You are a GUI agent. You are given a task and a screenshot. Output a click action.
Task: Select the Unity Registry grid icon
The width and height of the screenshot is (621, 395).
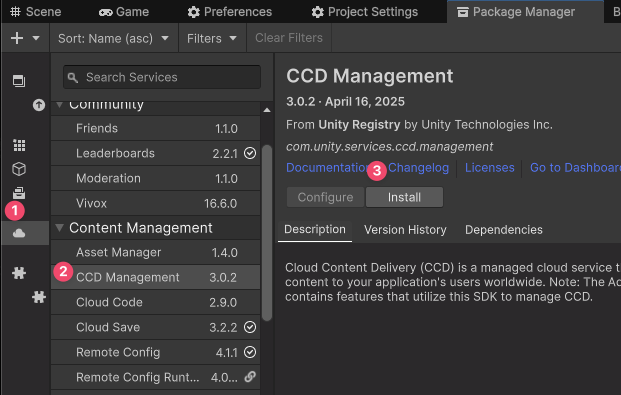coord(19,145)
